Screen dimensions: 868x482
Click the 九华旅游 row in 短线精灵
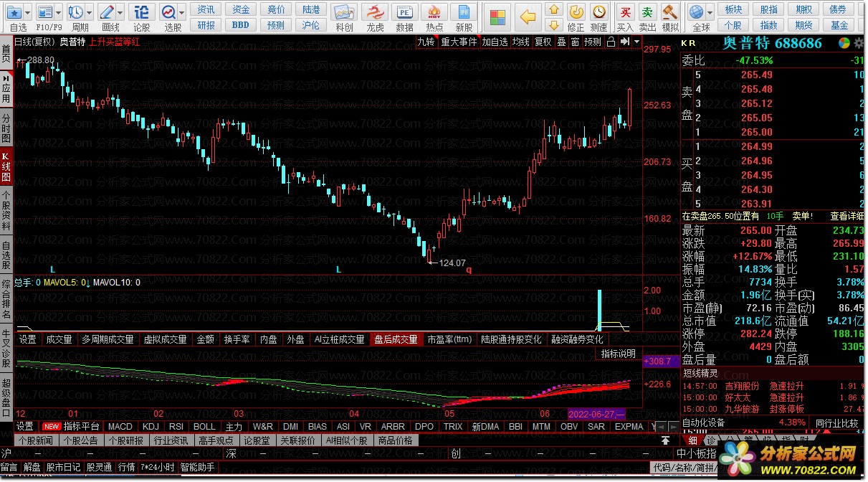(x=773, y=409)
